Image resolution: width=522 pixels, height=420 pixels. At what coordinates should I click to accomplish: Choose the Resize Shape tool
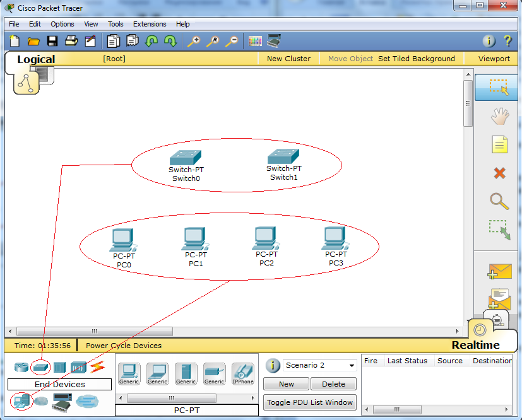pos(499,230)
